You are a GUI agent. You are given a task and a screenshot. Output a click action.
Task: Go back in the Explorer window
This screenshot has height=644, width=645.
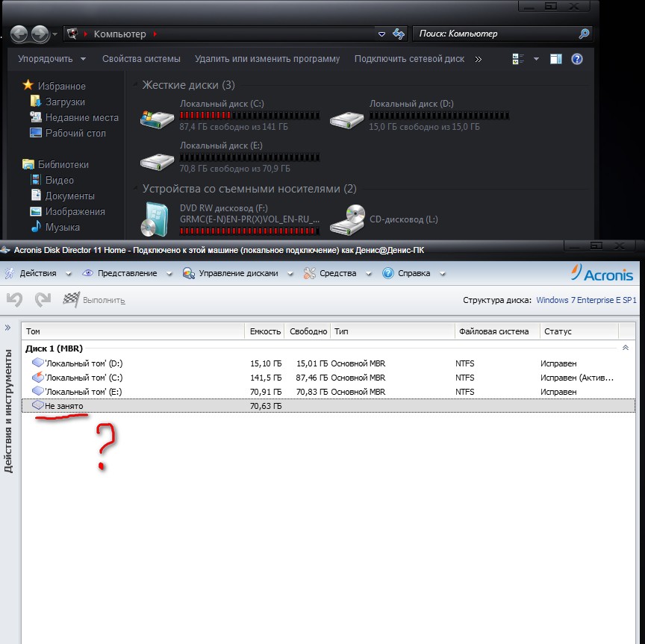19,34
